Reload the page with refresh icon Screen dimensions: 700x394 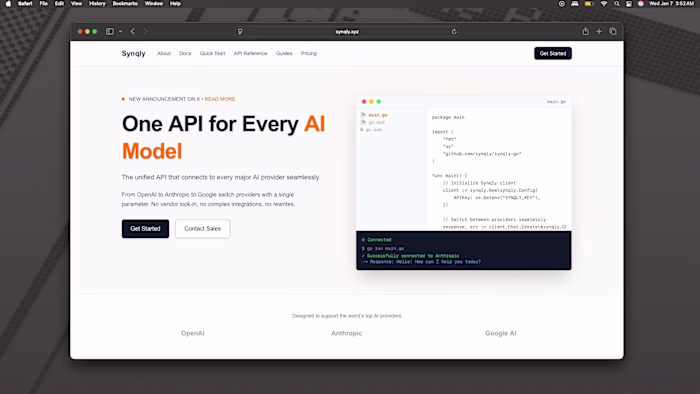point(454,31)
